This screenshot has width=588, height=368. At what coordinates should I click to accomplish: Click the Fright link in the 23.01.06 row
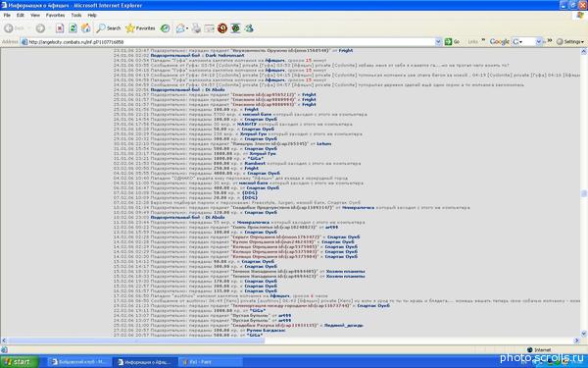345,50
